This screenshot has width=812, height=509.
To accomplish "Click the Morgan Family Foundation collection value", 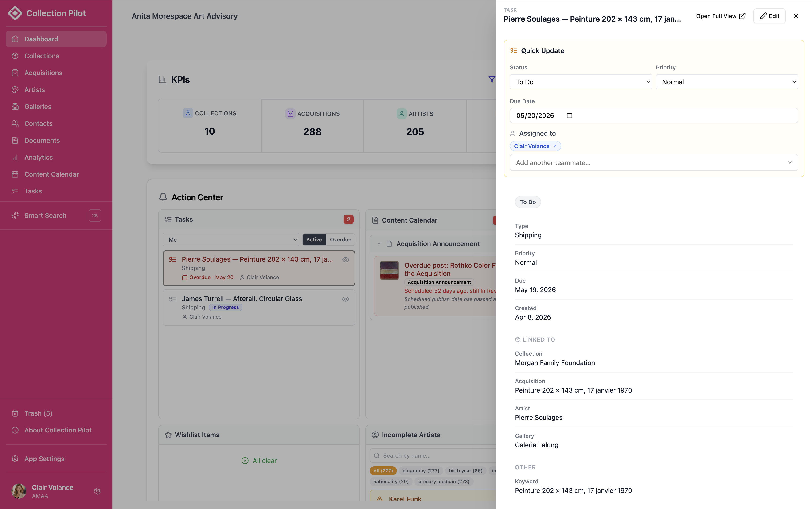I will [555, 363].
